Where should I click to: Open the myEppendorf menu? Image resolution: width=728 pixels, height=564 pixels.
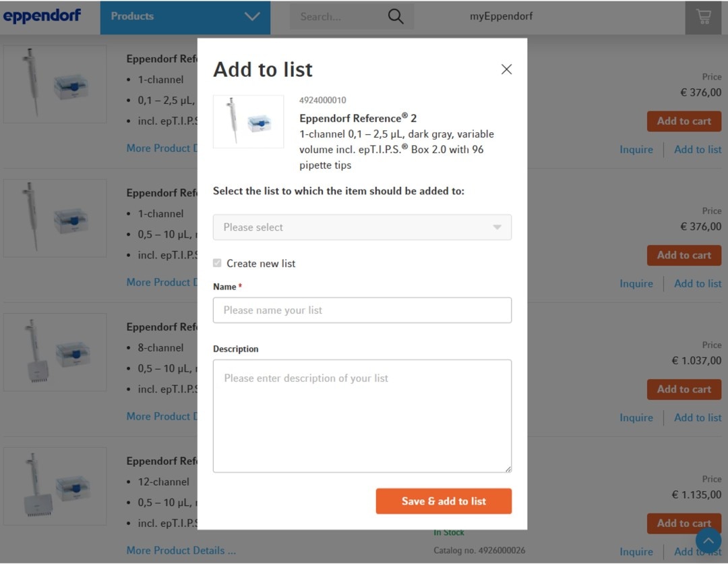pyautogui.click(x=501, y=16)
